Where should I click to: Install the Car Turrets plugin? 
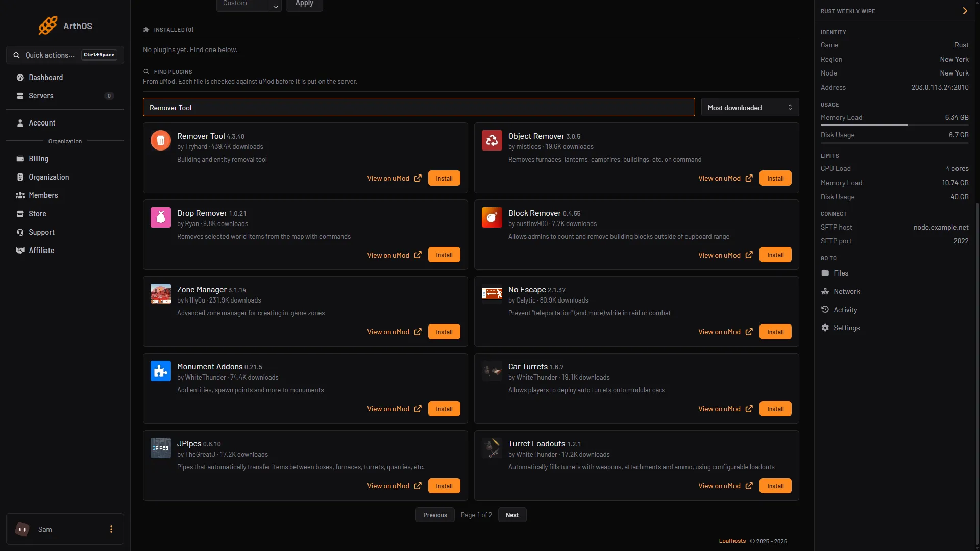775,409
